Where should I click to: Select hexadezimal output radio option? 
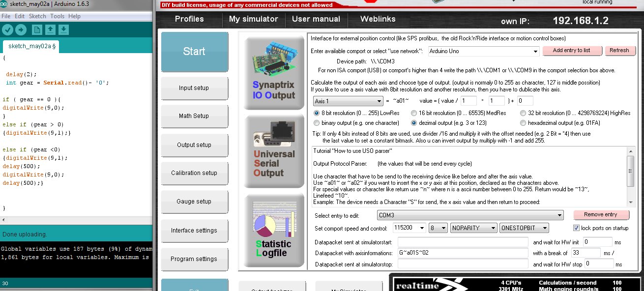[523, 123]
